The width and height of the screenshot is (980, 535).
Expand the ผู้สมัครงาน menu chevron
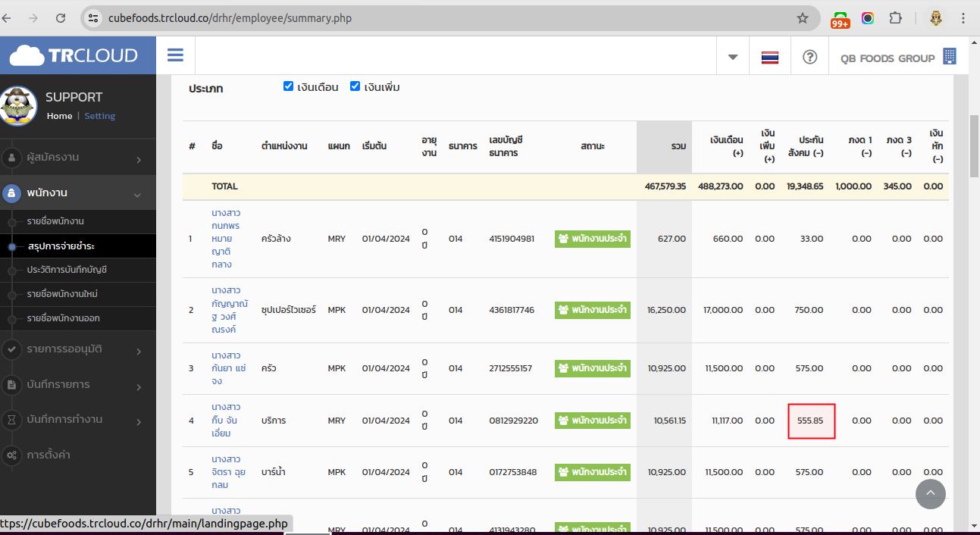tap(139, 160)
